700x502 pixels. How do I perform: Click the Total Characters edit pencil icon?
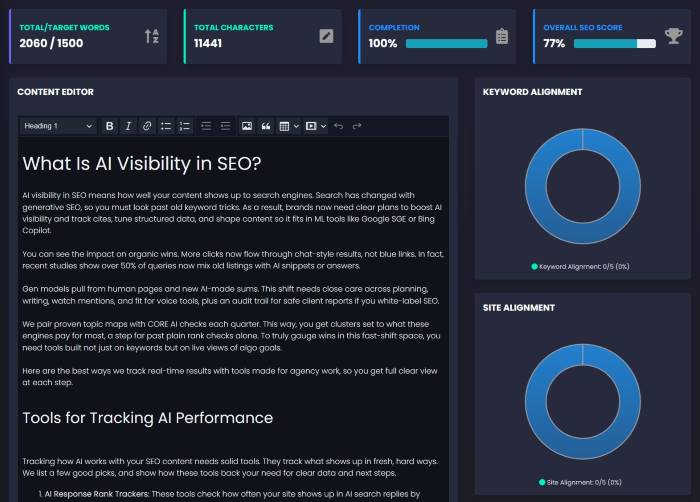(x=326, y=36)
